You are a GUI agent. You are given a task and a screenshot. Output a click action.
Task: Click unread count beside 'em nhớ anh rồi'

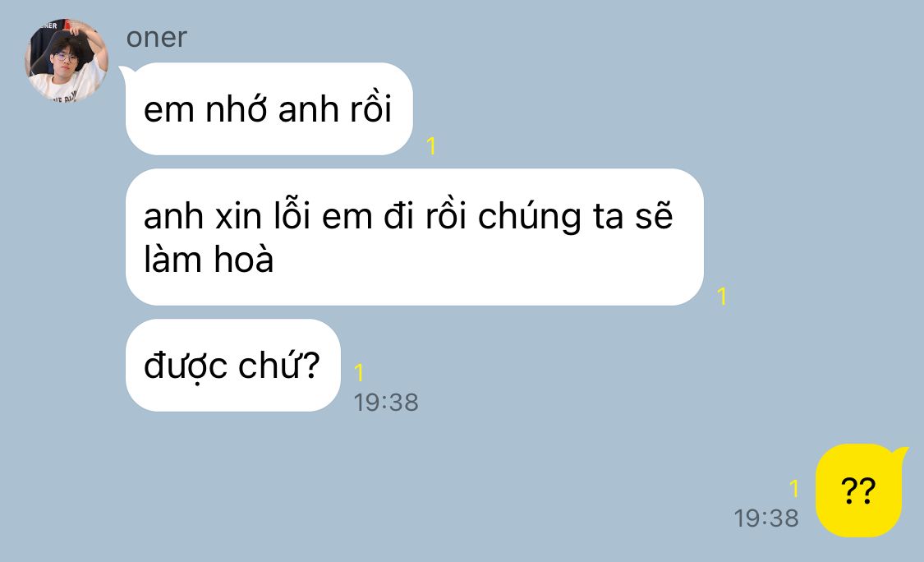click(x=431, y=145)
